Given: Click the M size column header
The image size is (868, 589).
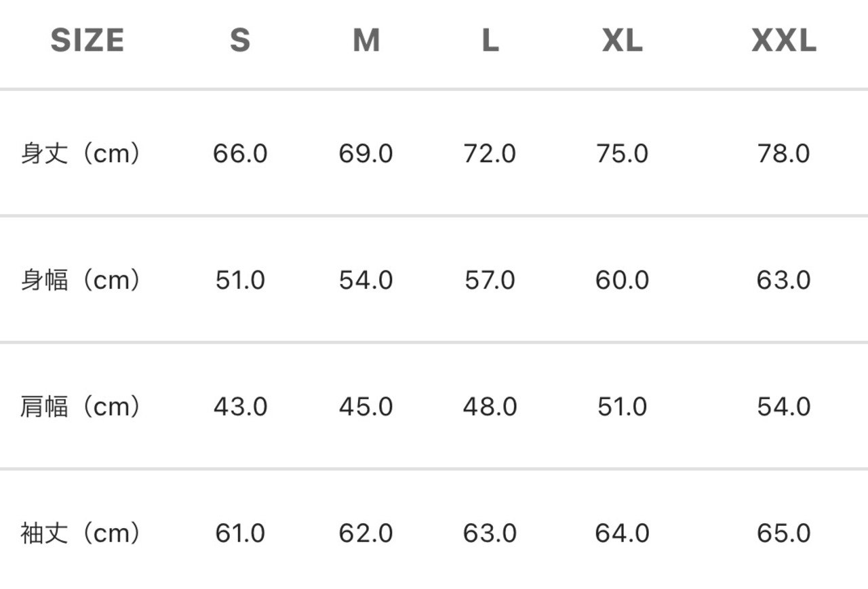Looking at the screenshot, I should 366,41.
